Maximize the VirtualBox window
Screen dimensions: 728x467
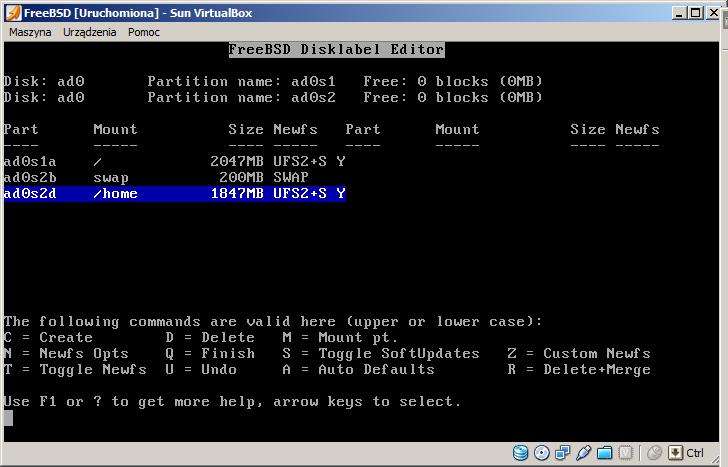pyautogui.click(x=696, y=13)
